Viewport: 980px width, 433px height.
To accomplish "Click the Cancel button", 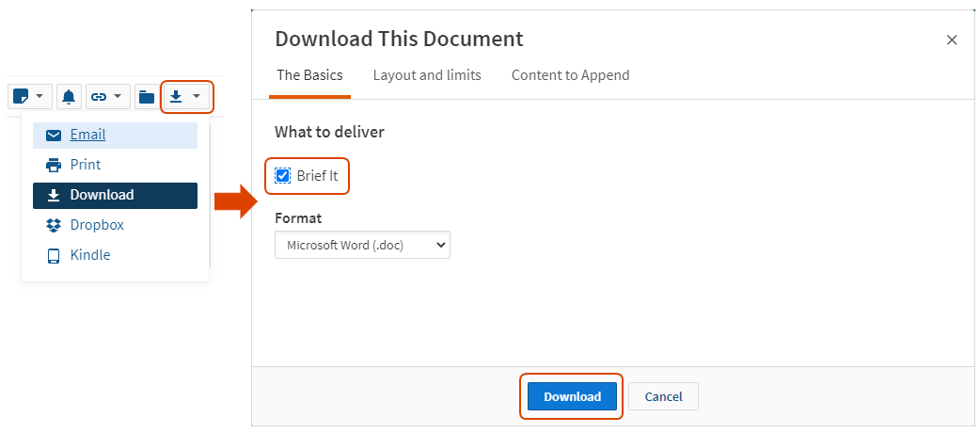I will point(663,396).
